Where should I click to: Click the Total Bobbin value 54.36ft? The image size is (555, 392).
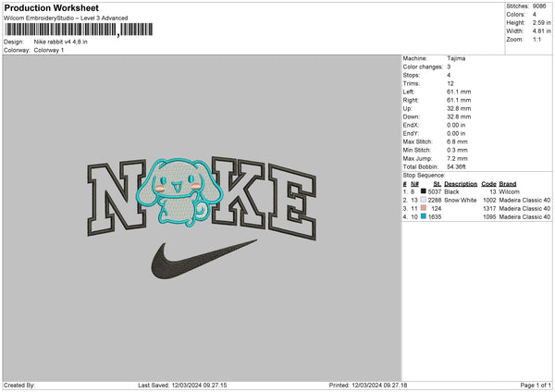tap(456, 166)
